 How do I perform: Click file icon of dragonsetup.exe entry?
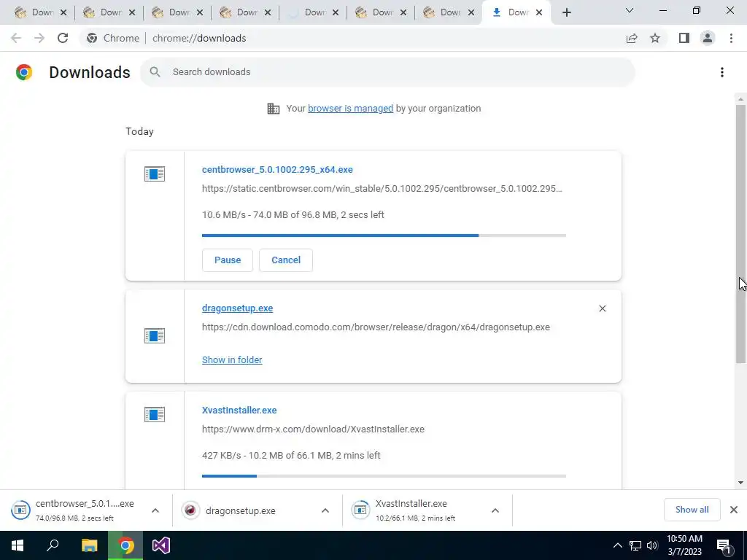tap(155, 335)
